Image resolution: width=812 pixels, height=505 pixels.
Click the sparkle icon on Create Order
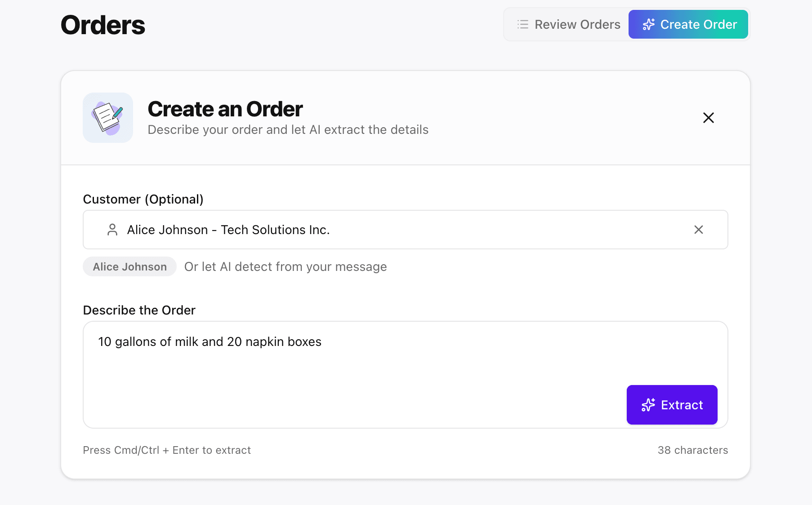[x=648, y=24]
